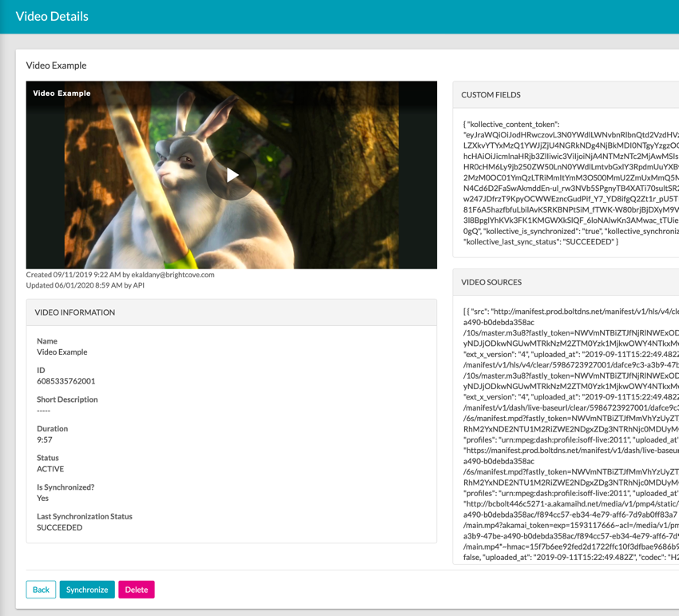Screen dimensions: 679x616
Task: Click the 9:57 duration value
Action: pyautogui.click(x=46, y=439)
